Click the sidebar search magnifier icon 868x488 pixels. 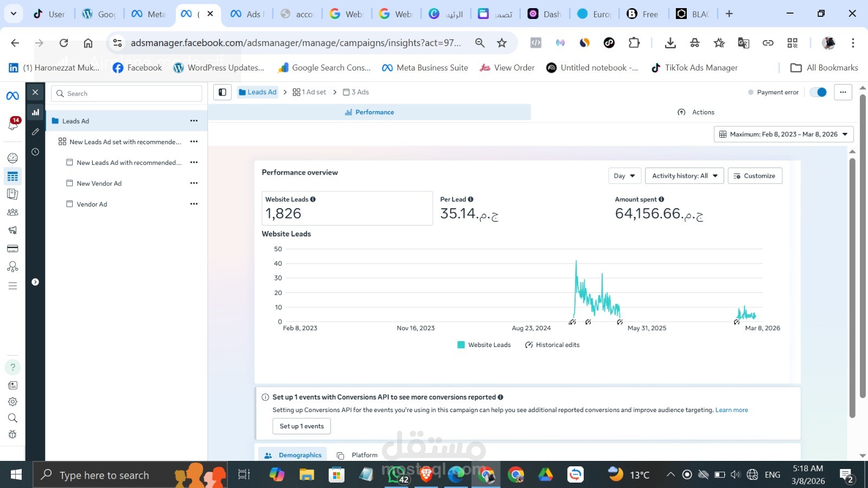pyautogui.click(x=12, y=418)
